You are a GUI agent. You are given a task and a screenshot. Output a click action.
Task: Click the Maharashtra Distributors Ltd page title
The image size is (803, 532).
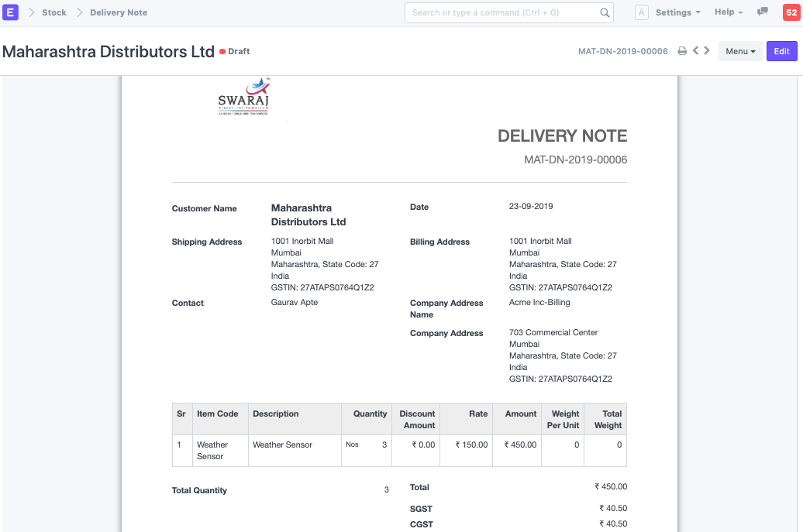[x=109, y=52]
